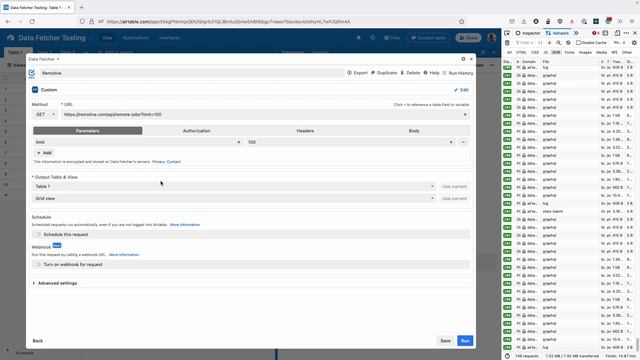Click the Edit link beside Custom

pyautogui.click(x=461, y=90)
